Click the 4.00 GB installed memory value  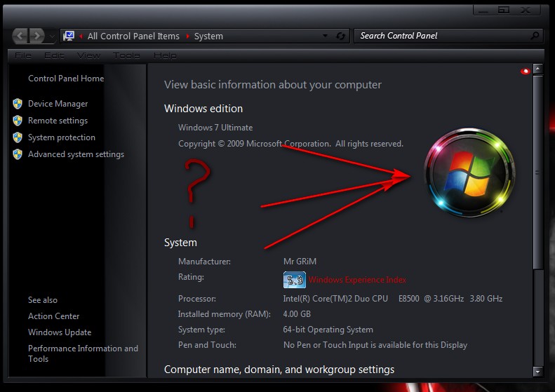click(297, 314)
